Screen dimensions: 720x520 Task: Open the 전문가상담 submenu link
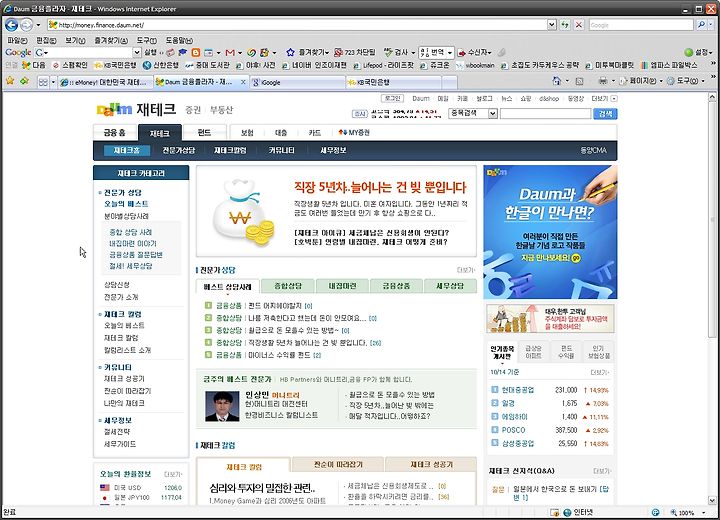179,150
